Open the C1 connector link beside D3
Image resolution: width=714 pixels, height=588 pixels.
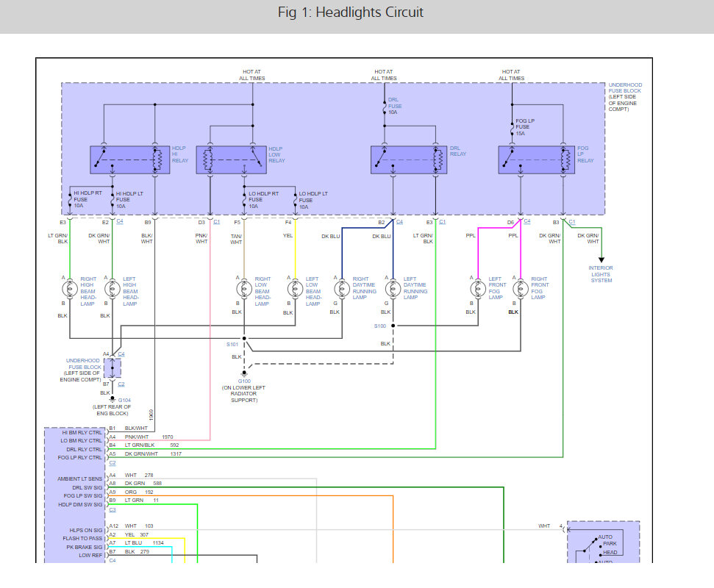[217, 222]
